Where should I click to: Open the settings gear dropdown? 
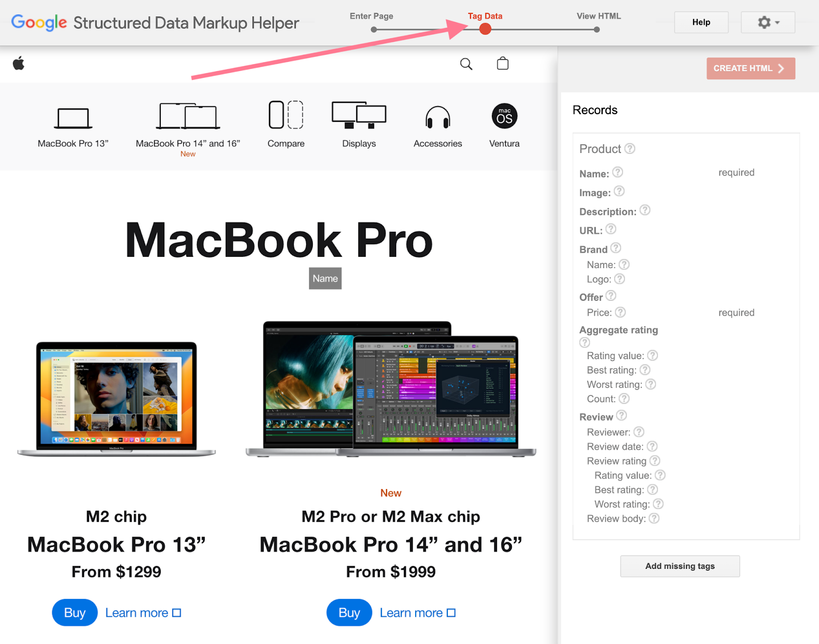[x=768, y=23]
